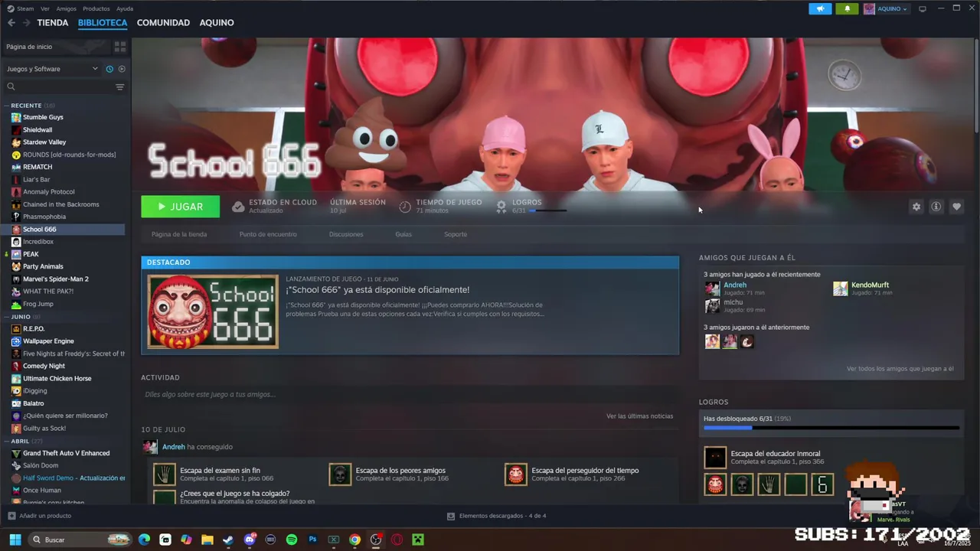Open Guías link

click(x=403, y=234)
